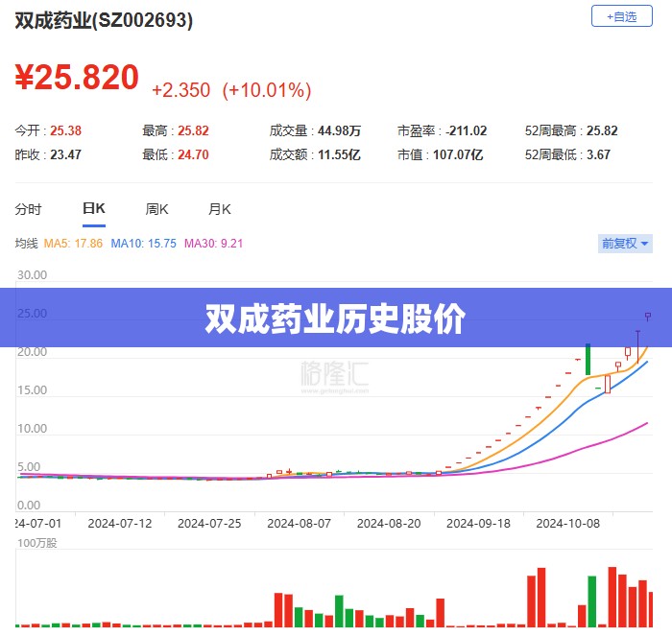Click 成交额 value 11.55亿
Screen dimensions: 672x636
[339, 154]
